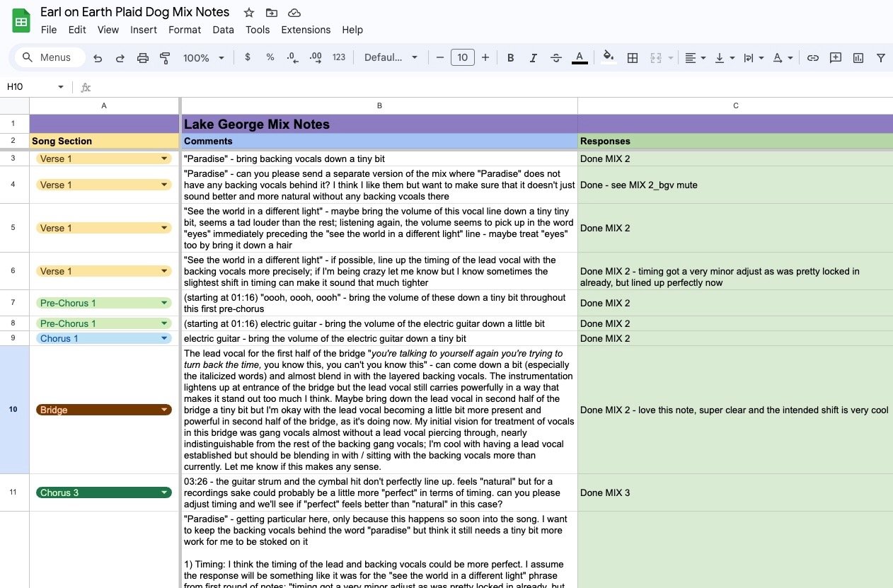Open the View menu
893x588 pixels.
click(108, 30)
